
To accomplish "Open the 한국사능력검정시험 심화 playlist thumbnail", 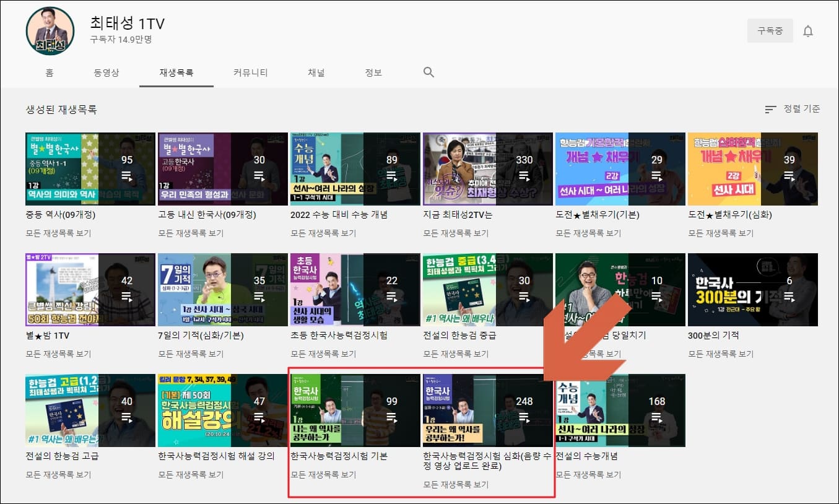I will [488, 410].
